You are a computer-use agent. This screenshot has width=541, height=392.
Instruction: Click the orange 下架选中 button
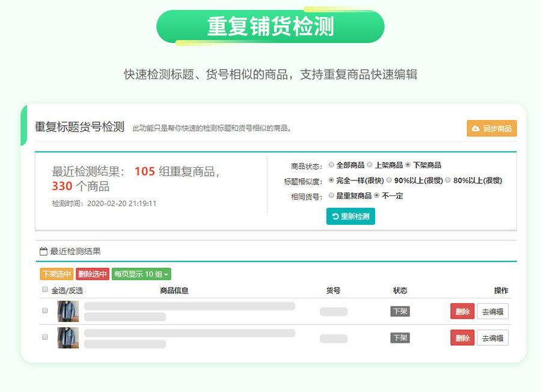pos(57,274)
